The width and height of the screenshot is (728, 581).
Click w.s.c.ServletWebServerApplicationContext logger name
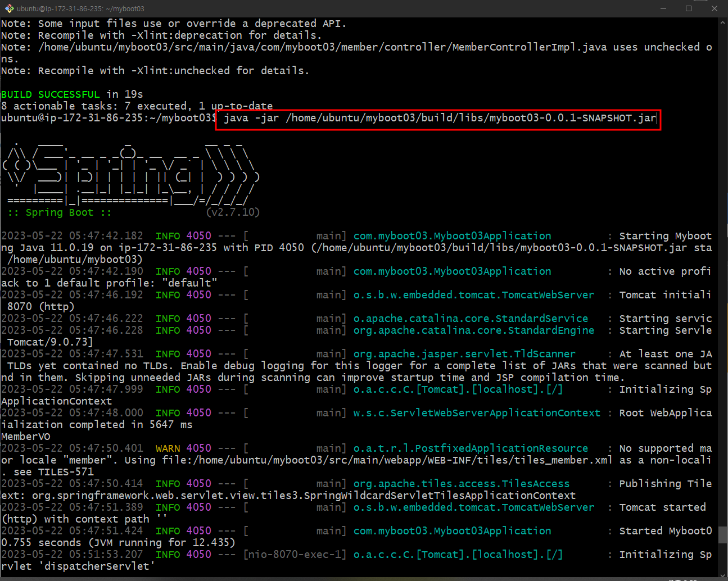tap(477, 413)
